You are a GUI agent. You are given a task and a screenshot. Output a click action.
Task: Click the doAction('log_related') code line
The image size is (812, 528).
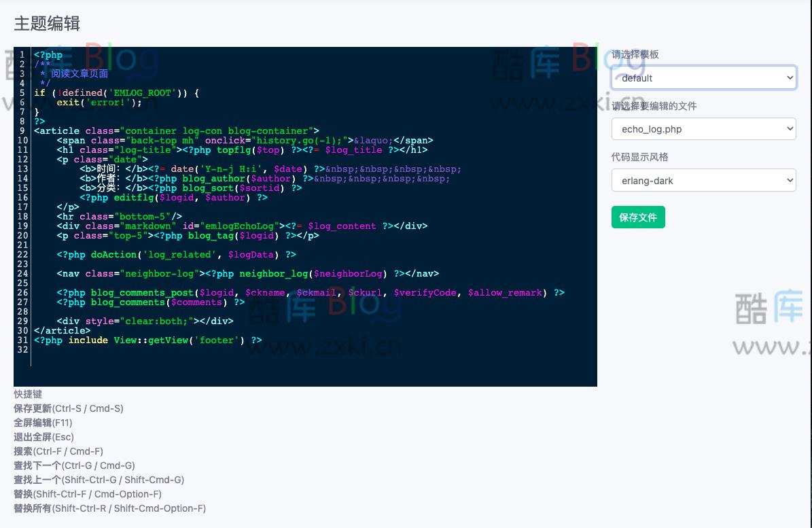[177, 255]
